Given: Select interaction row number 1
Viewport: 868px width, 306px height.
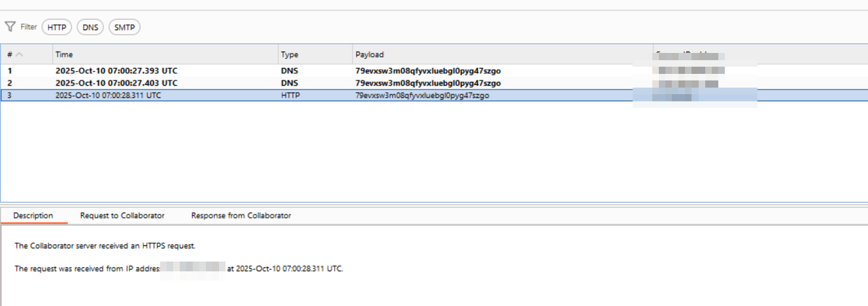Looking at the screenshot, I should pos(434,71).
